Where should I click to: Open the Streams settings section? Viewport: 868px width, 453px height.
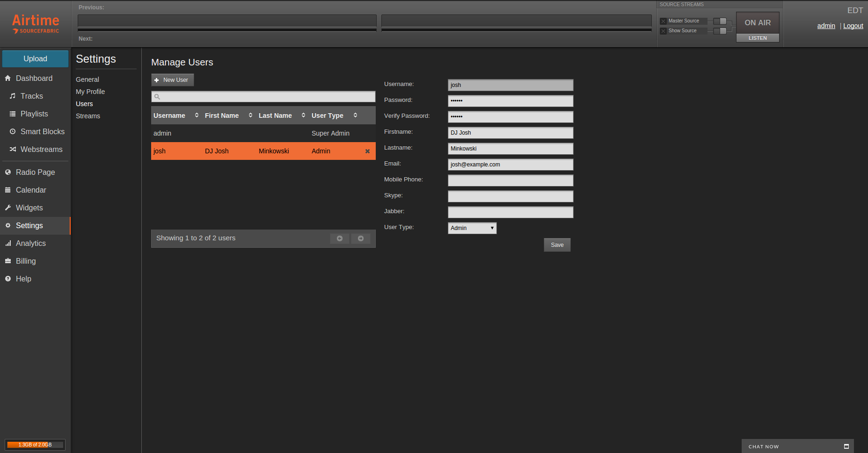point(88,116)
